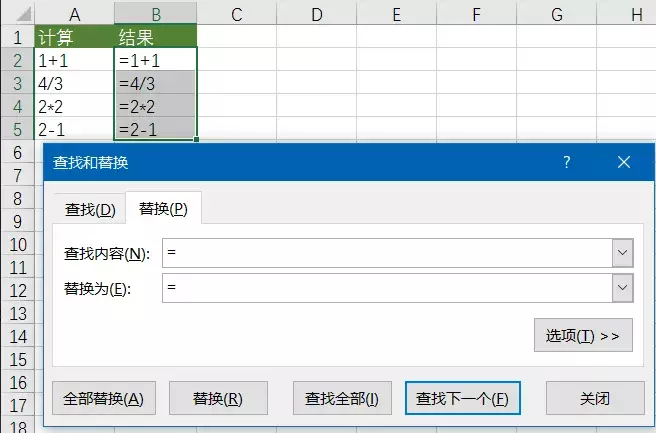Image resolution: width=656 pixels, height=433 pixels.
Task: Click cell A3 containing 4/3
Action: pos(75,83)
